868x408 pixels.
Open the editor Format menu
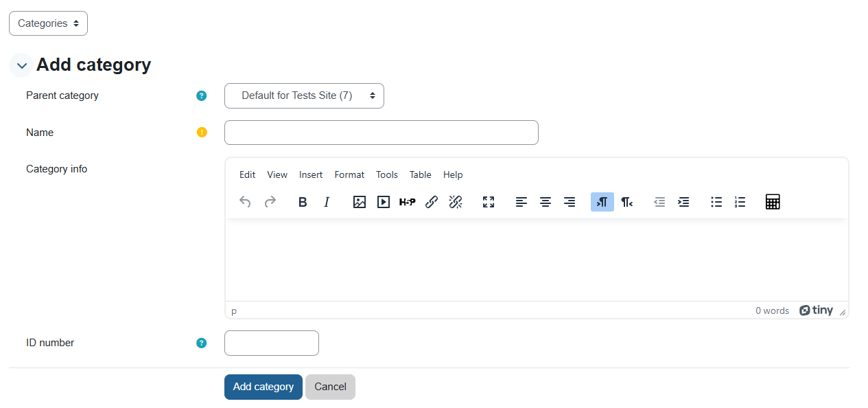coord(349,174)
